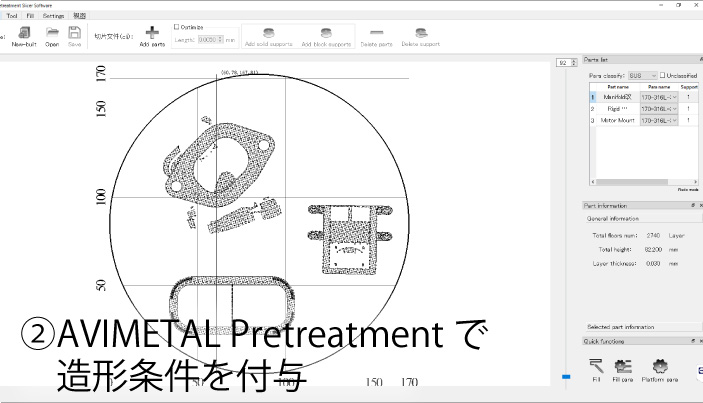Click the Total floors num value 2740

tap(653, 235)
